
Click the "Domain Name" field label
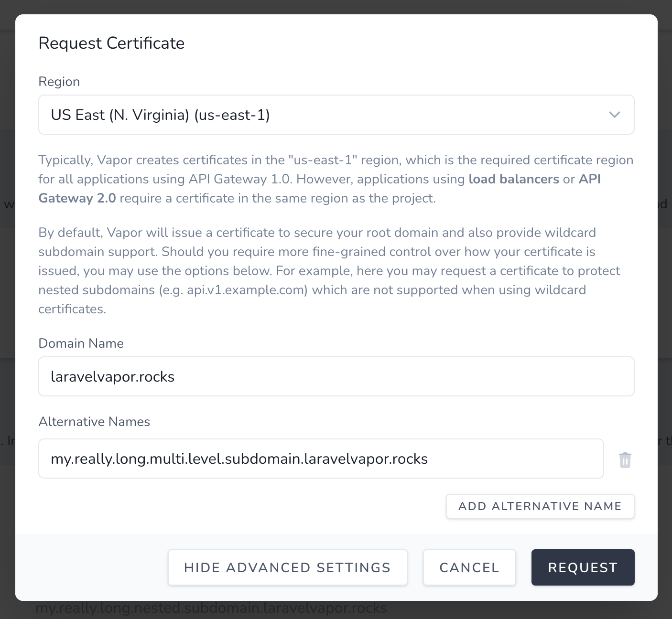[x=81, y=343]
